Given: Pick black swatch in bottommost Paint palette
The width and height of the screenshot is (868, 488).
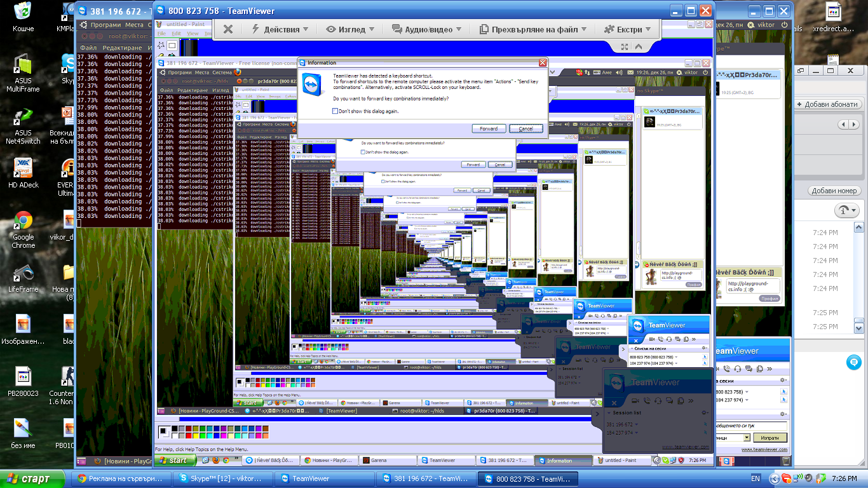Looking at the screenshot, I should pos(175,429).
